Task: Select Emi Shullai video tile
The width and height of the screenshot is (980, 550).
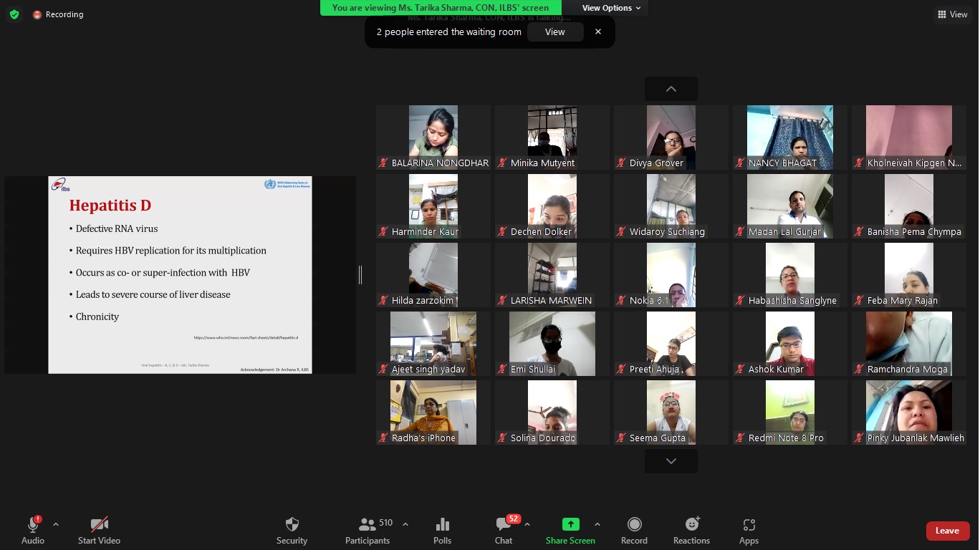Action: (x=552, y=344)
